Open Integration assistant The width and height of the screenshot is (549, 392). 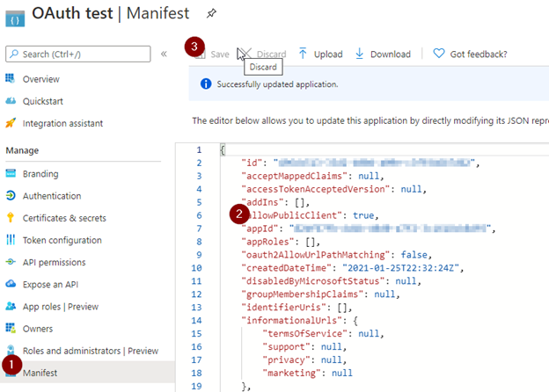tap(62, 123)
